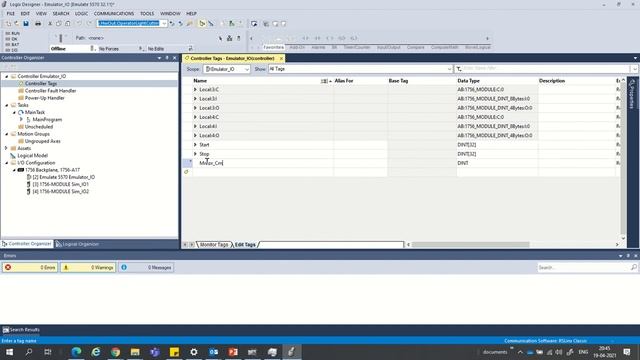Expand the Stop tag row
Screen dimensions: 640x360
click(195, 154)
